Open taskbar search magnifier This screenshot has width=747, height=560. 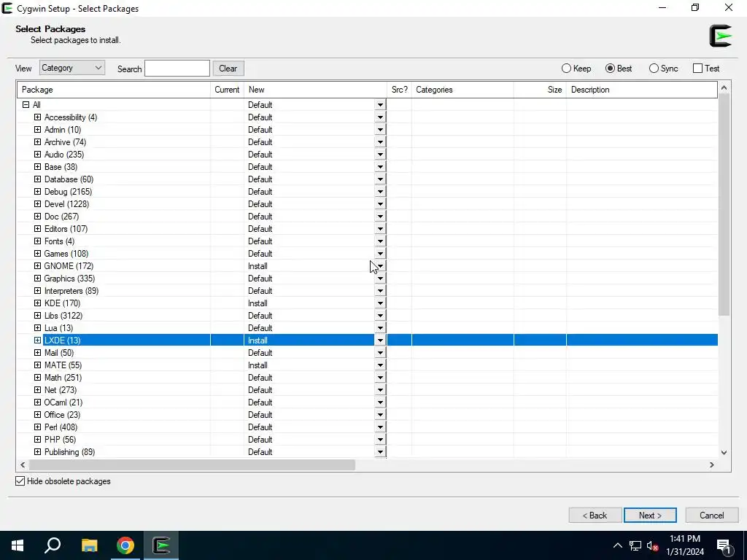pyautogui.click(x=53, y=545)
